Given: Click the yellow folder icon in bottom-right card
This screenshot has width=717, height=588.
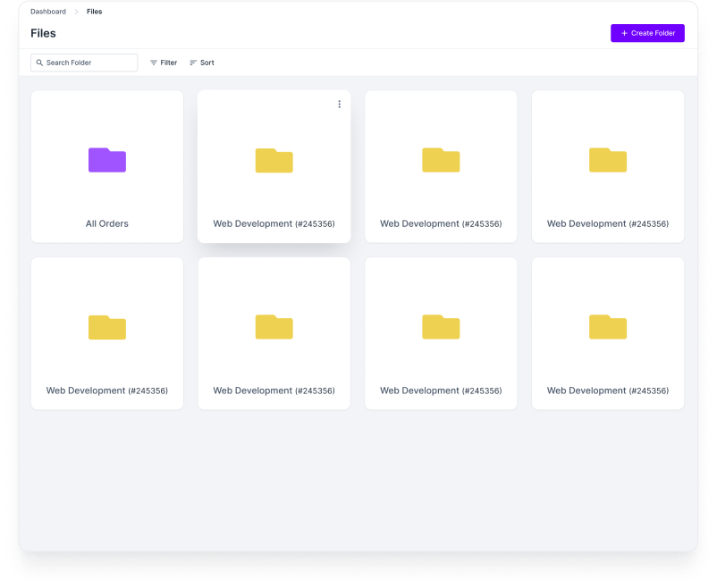Looking at the screenshot, I should pos(607,328).
